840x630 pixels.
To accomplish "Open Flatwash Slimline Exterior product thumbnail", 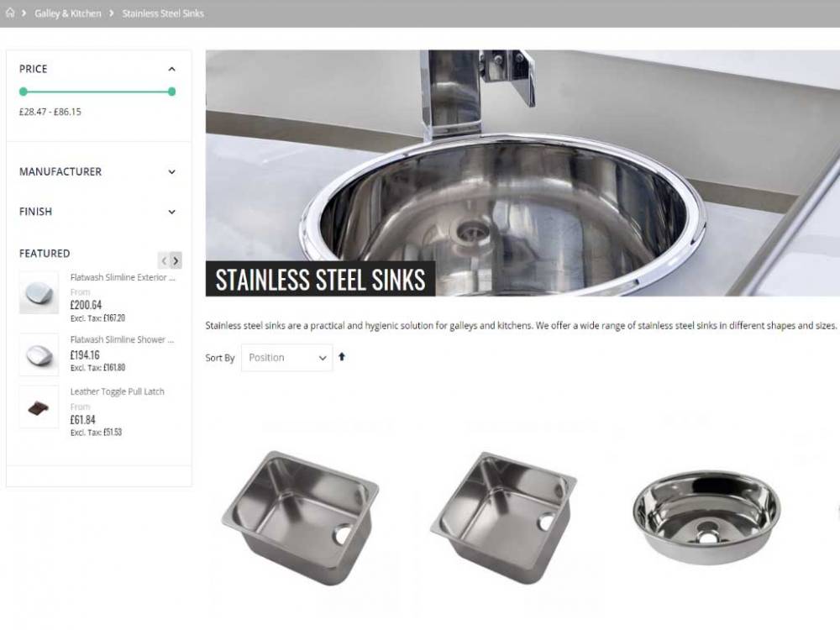I will [x=39, y=293].
